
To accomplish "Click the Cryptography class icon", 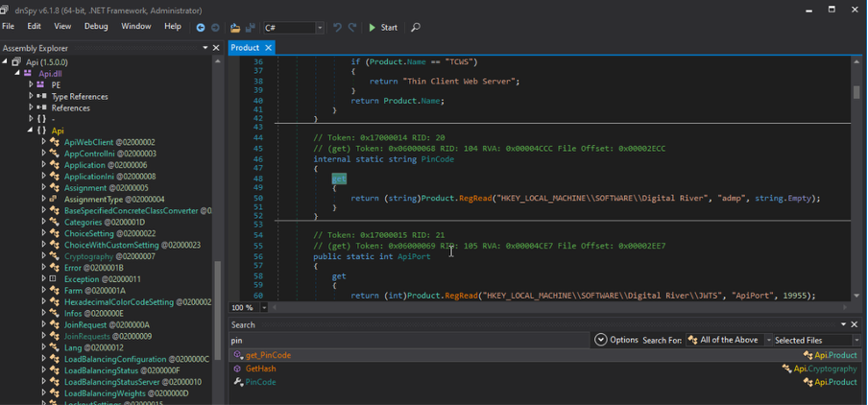I will pyautogui.click(x=54, y=256).
